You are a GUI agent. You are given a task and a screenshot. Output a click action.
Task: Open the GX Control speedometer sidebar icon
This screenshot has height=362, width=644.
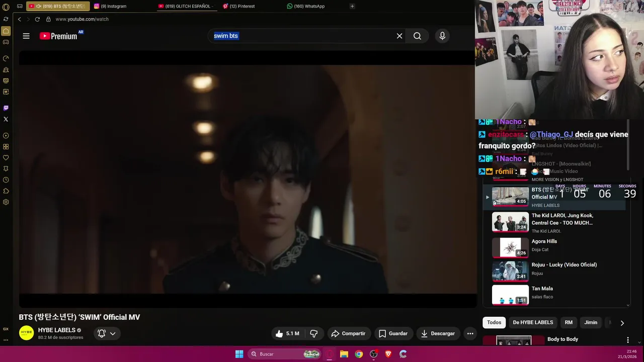(6, 58)
